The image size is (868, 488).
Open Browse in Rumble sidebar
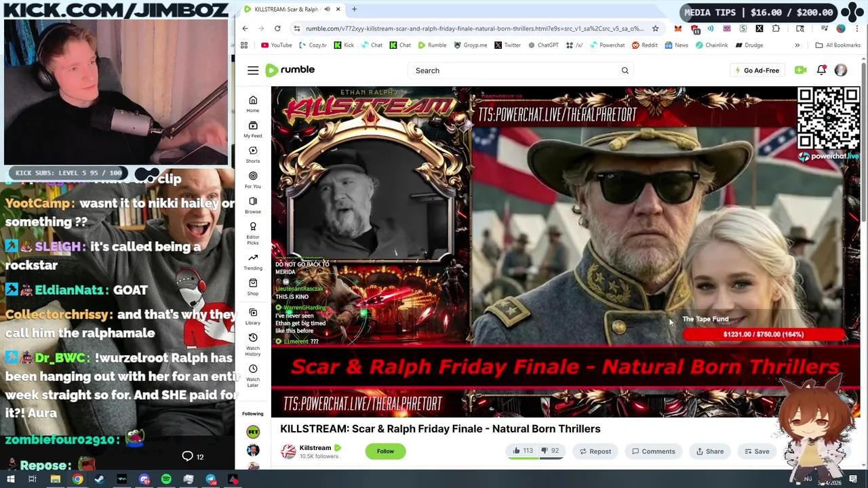tap(253, 205)
